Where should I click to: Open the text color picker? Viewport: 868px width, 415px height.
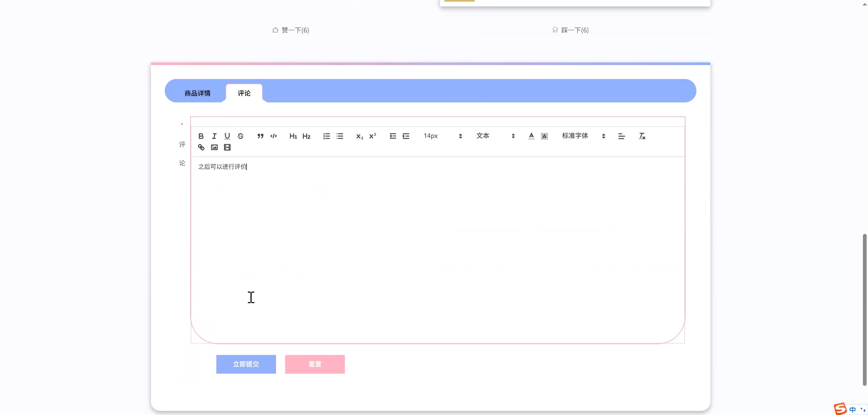click(531, 136)
